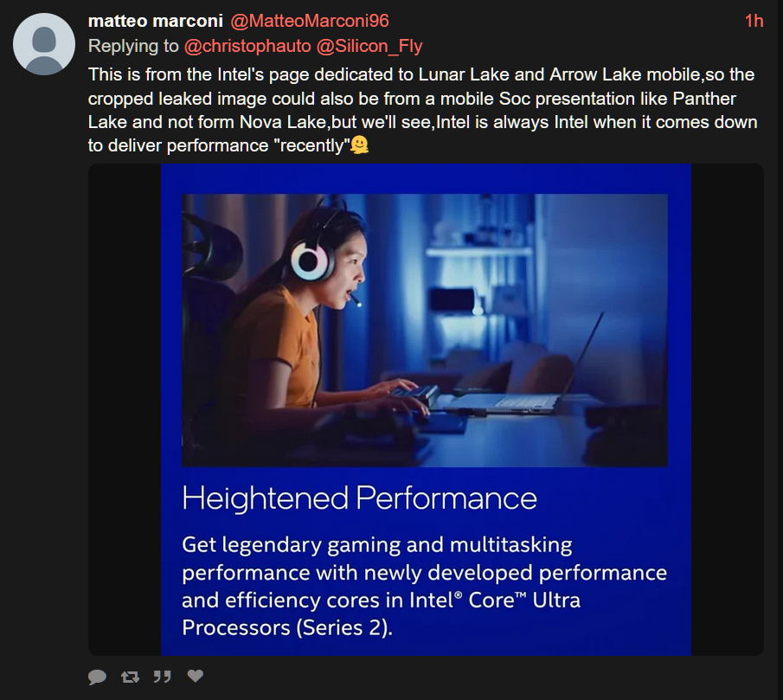Retweet this post using the arrows icon
Viewport: 783px width, 700px height.
(x=130, y=677)
